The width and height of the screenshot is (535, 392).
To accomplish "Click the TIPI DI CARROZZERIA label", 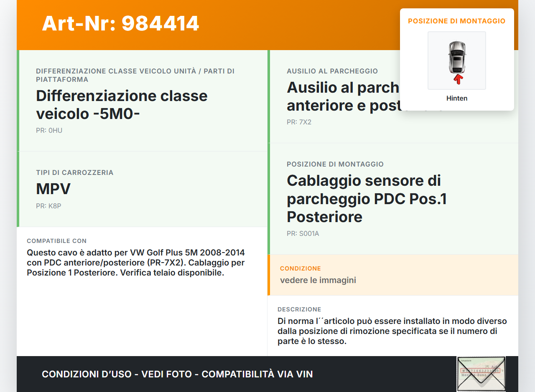I will click(75, 172).
